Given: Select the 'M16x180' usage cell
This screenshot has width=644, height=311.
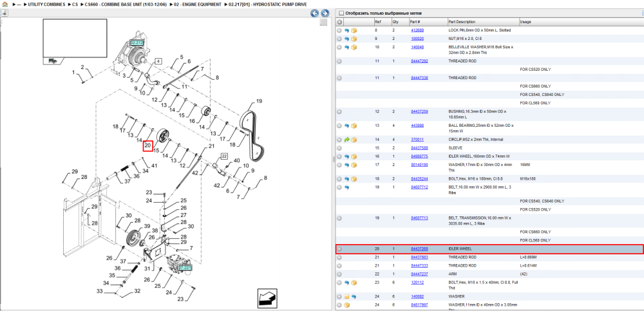Looking at the screenshot, I should pos(527,179).
